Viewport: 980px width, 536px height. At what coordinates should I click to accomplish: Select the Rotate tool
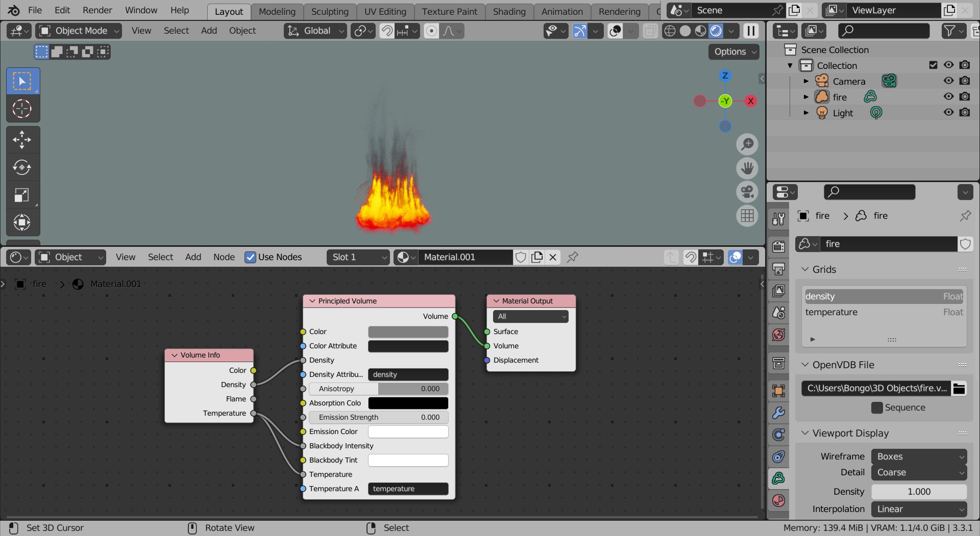(x=22, y=167)
